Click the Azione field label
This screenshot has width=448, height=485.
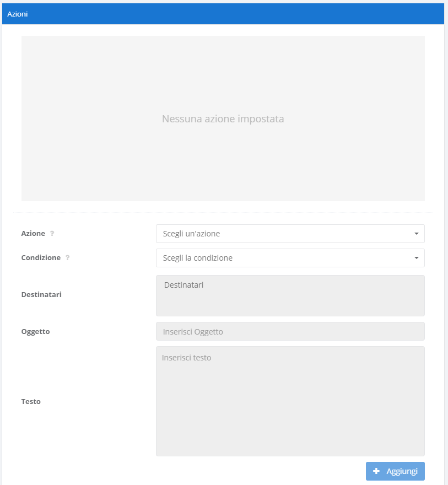(33, 233)
